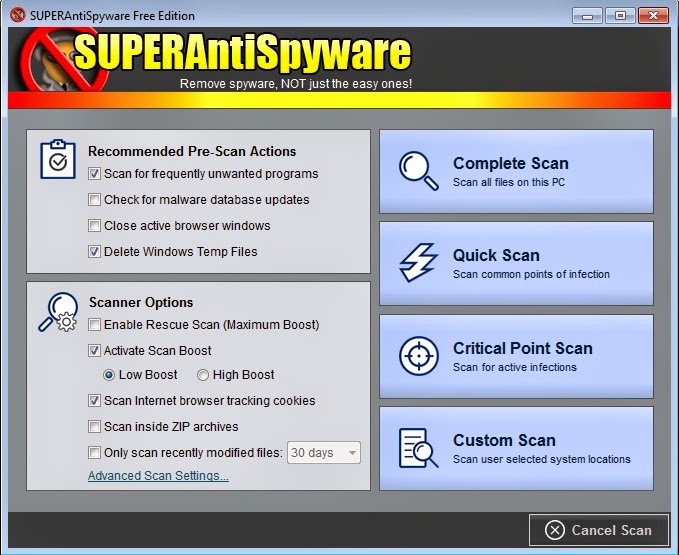Click the Critical Point Scan crosshair icon
Viewport: 679px width, 555px height.
tap(418, 356)
